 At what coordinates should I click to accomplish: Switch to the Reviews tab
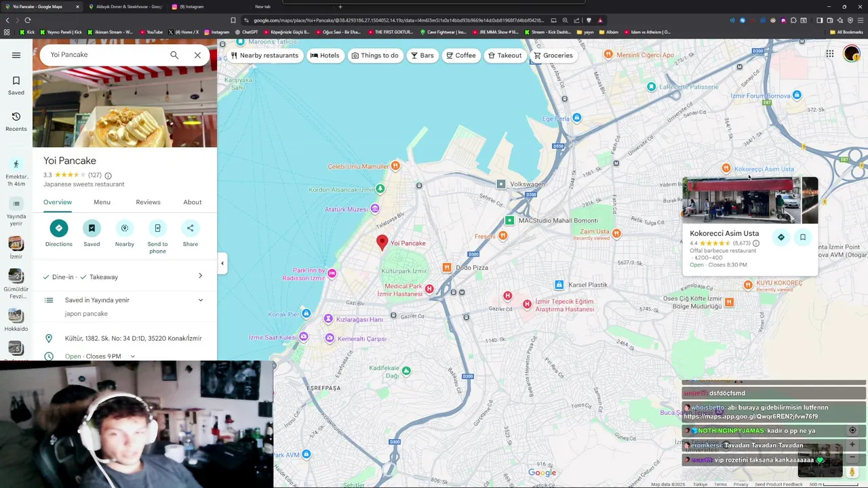pyautogui.click(x=148, y=202)
